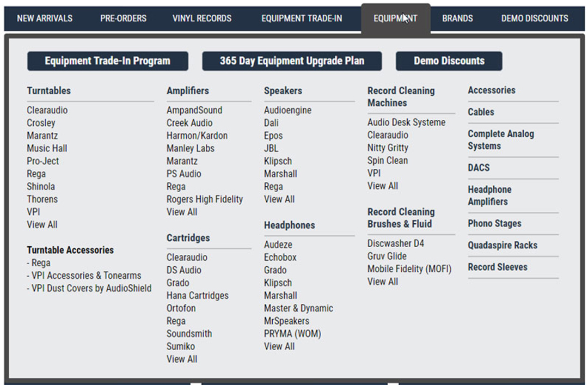Click the Equipment nav tab
Image resolution: width=588 pixels, height=385 pixels.
click(395, 19)
